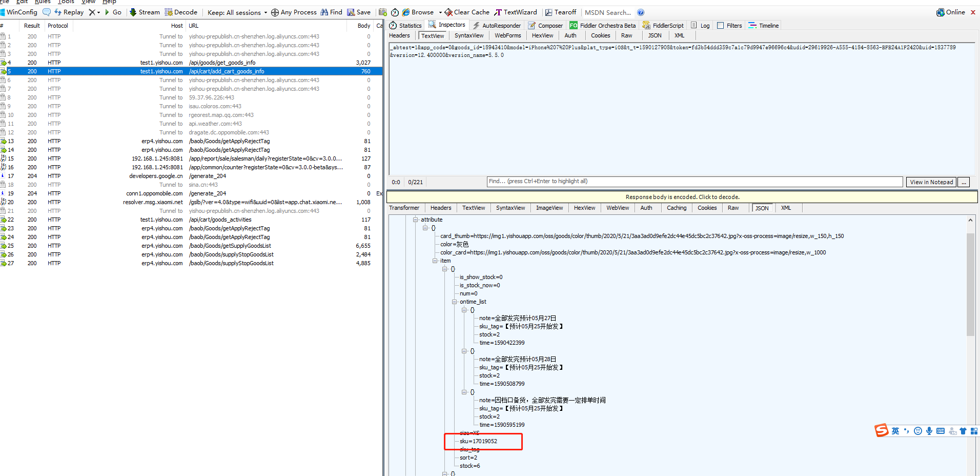The width and height of the screenshot is (980, 476).
Task: Click Clear Cache in toolbar
Action: [x=467, y=12]
